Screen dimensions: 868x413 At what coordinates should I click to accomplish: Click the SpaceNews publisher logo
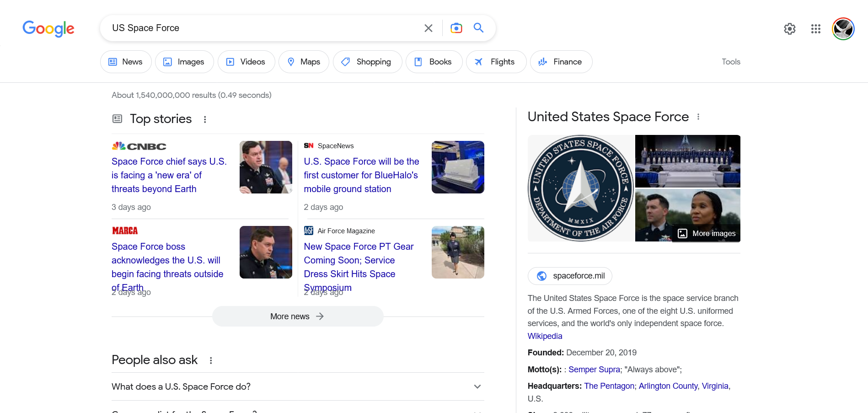pos(309,145)
